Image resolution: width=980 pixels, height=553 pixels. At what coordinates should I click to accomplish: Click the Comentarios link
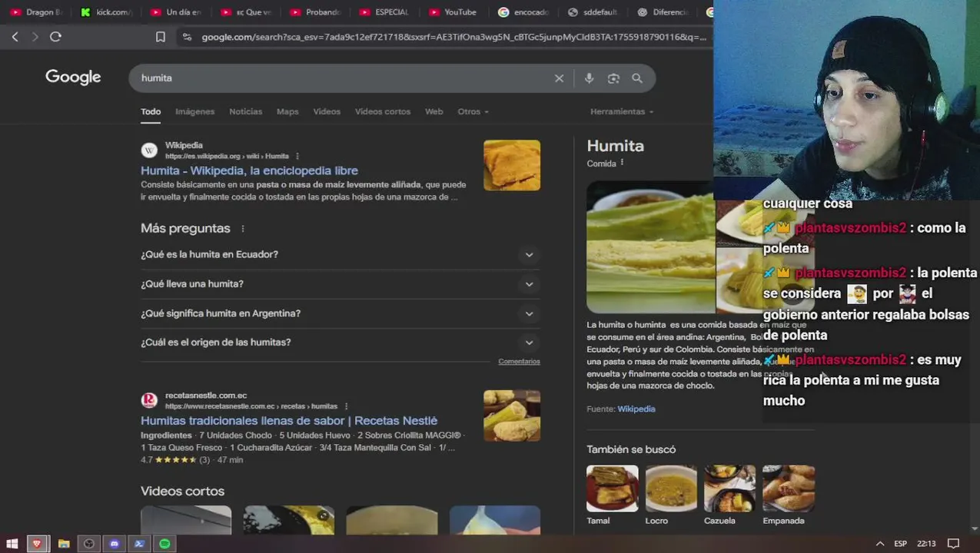519,362
